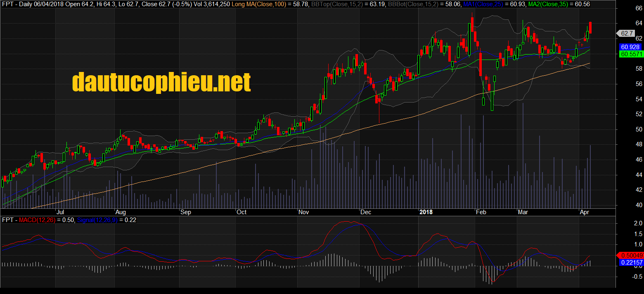644x294 pixels.
Task: Click the dautucophieu.net watermark text
Action: click(x=161, y=81)
